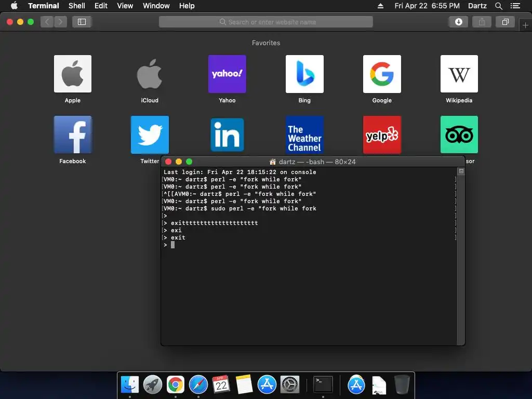This screenshot has width=532, height=399.
Task: Open System Preferences from the Dock
Action: tap(290, 385)
